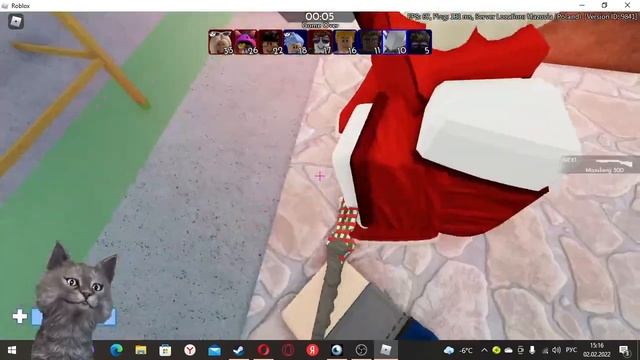Switch the РУС input language indicator
Image resolution: width=640 pixels, height=360 pixels.
571,350
